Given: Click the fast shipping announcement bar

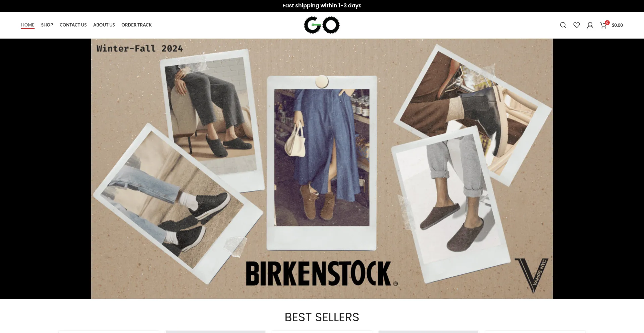Looking at the screenshot, I should click(322, 6).
